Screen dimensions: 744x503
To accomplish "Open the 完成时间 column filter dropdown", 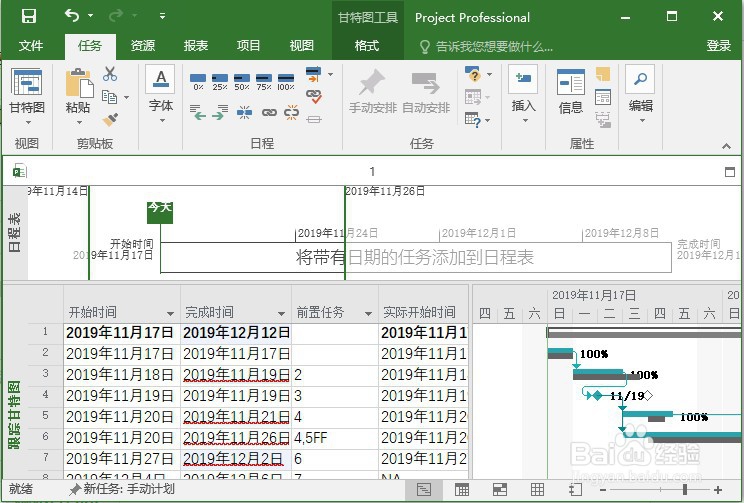I will point(281,314).
